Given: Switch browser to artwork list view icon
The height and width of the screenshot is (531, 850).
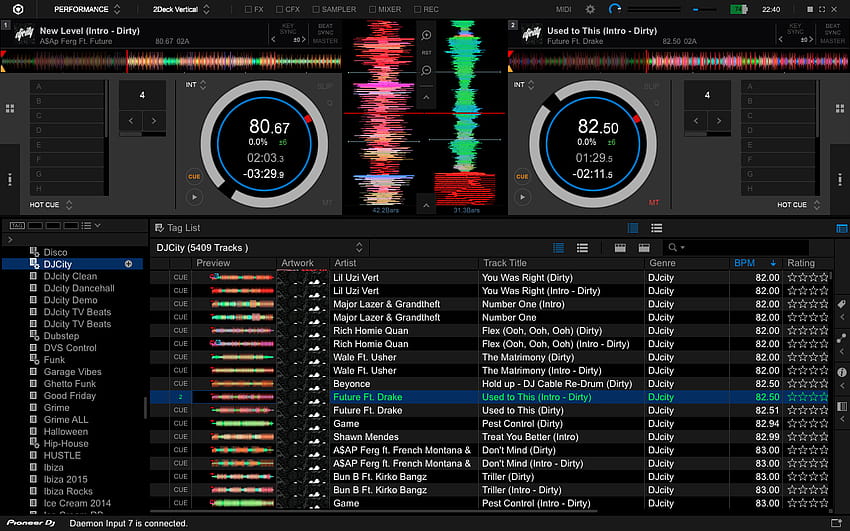Looking at the screenshot, I should click(x=558, y=248).
